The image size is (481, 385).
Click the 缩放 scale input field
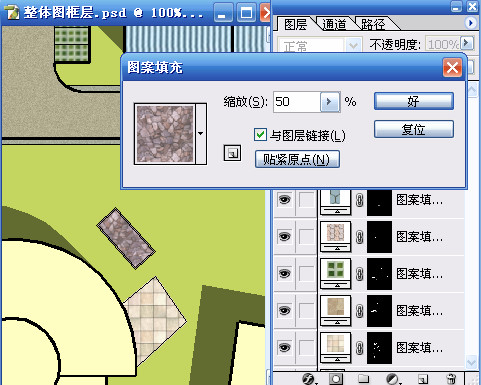coord(297,102)
